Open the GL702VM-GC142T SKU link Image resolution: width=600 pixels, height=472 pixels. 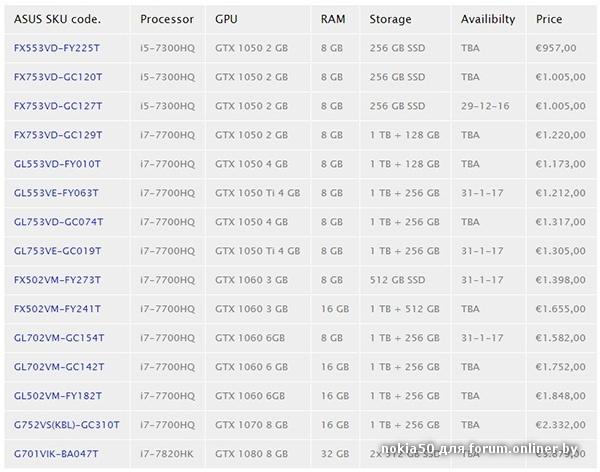click(x=59, y=367)
